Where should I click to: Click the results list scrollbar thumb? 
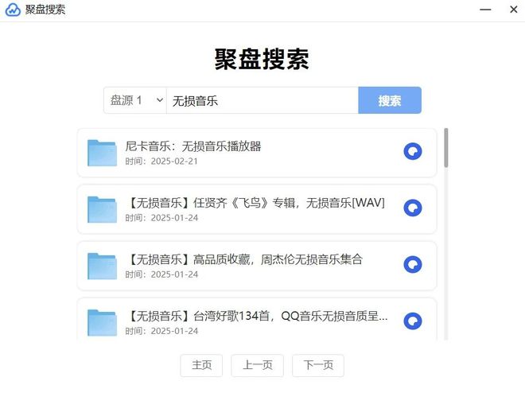445,147
